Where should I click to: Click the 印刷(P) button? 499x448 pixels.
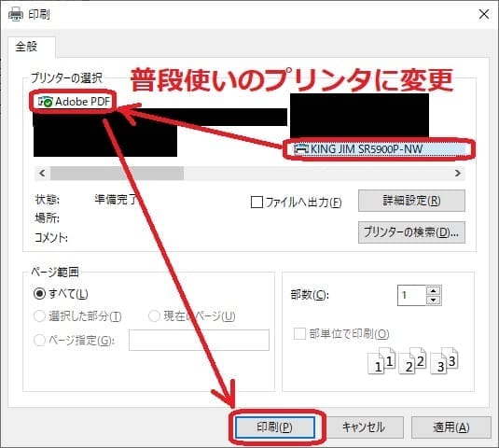tap(275, 427)
